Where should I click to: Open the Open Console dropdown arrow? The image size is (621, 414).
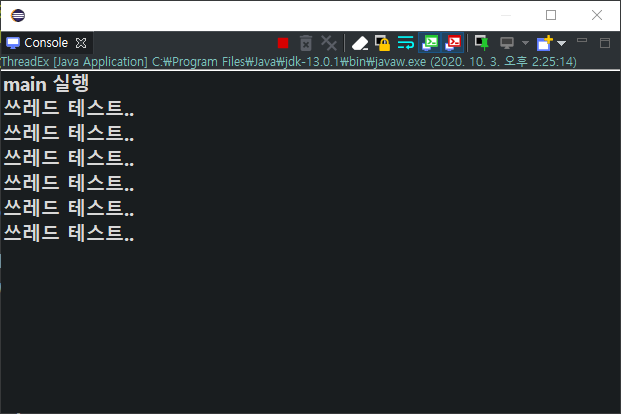[562, 43]
